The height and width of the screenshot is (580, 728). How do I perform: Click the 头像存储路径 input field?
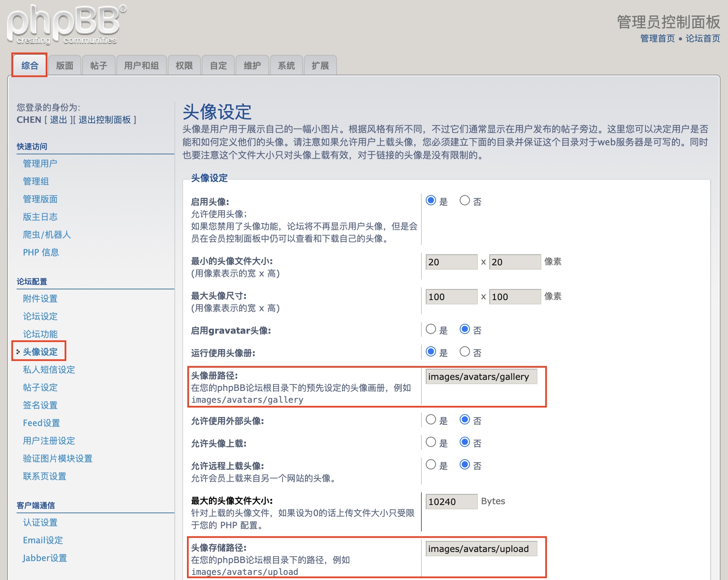click(481, 549)
